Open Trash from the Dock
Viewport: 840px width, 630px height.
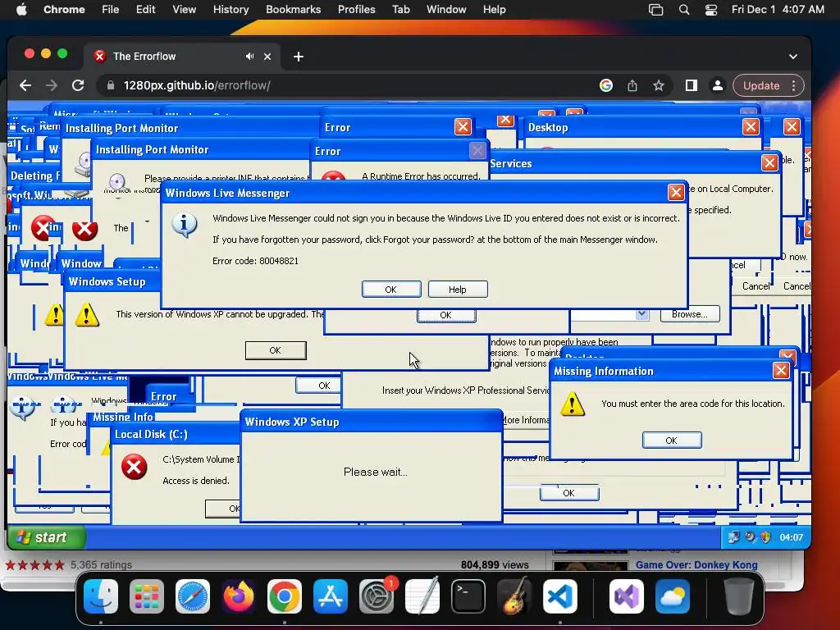[739, 596]
